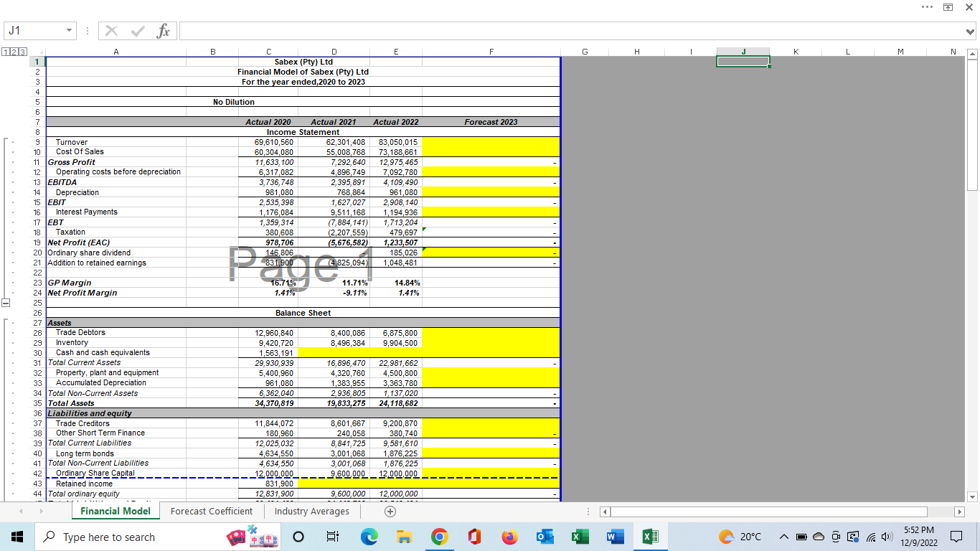Click horizontal scrollbar left arrow

pyautogui.click(x=603, y=512)
